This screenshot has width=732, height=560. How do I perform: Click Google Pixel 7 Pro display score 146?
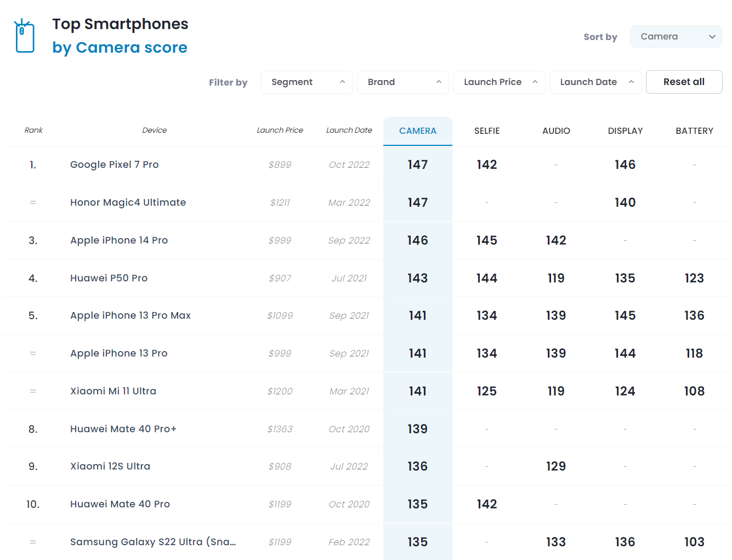pos(625,165)
